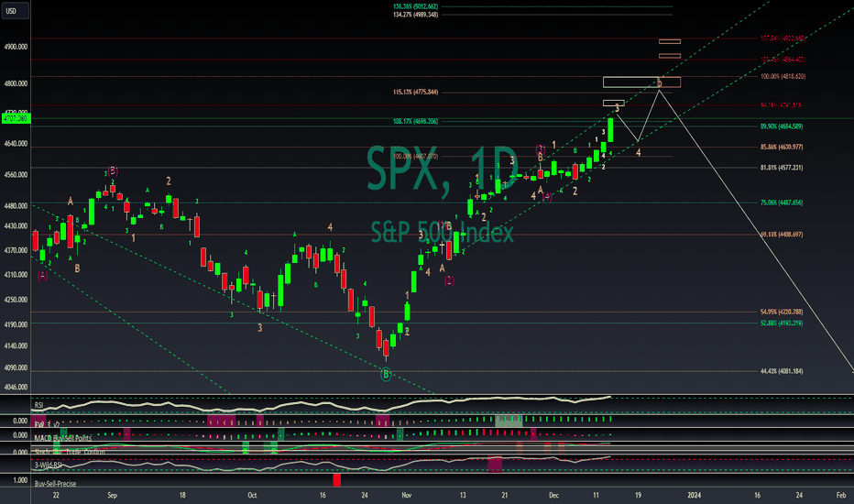The width and height of the screenshot is (854, 504).
Task: Click the Oct date on the time axis
Action: [252, 496]
